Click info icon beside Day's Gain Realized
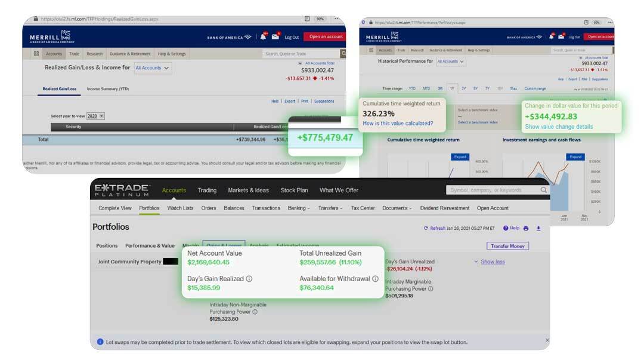This screenshot has width=644, height=363. coord(249,279)
